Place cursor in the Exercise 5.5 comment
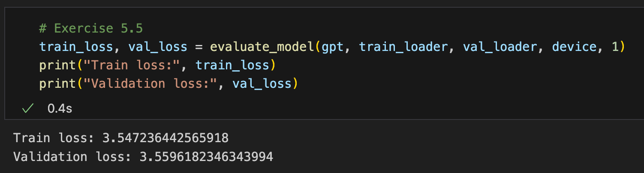The width and height of the screenshot is (644, 173). tap(91, 28)
